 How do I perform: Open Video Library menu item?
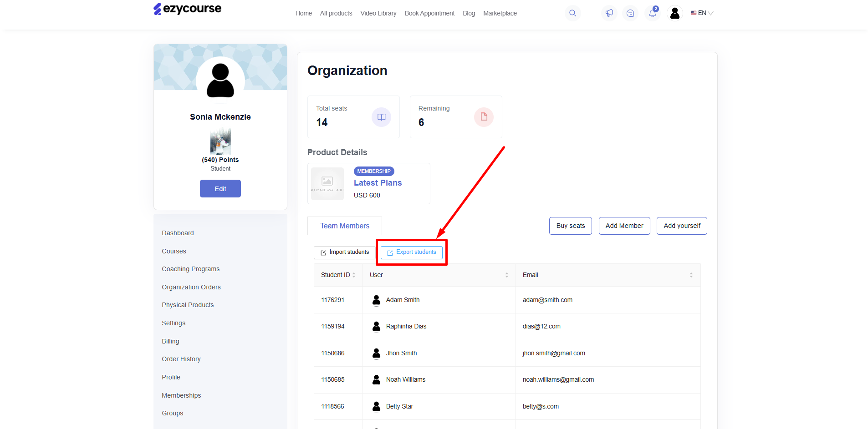378,13
